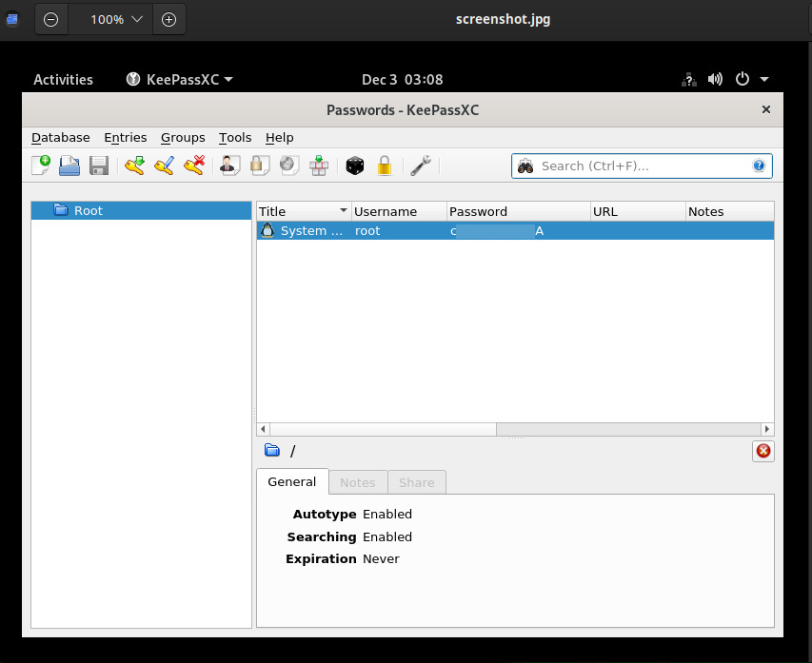Sort entries by URL column
The height and width of the screenshot is (663, 812).
tap(638, 212)
